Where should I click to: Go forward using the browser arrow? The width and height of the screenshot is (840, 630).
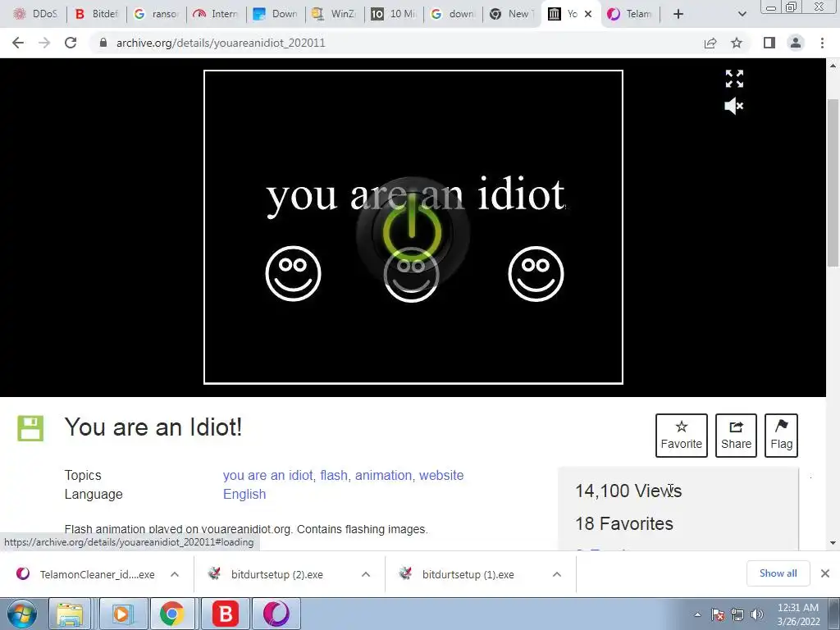44,43
